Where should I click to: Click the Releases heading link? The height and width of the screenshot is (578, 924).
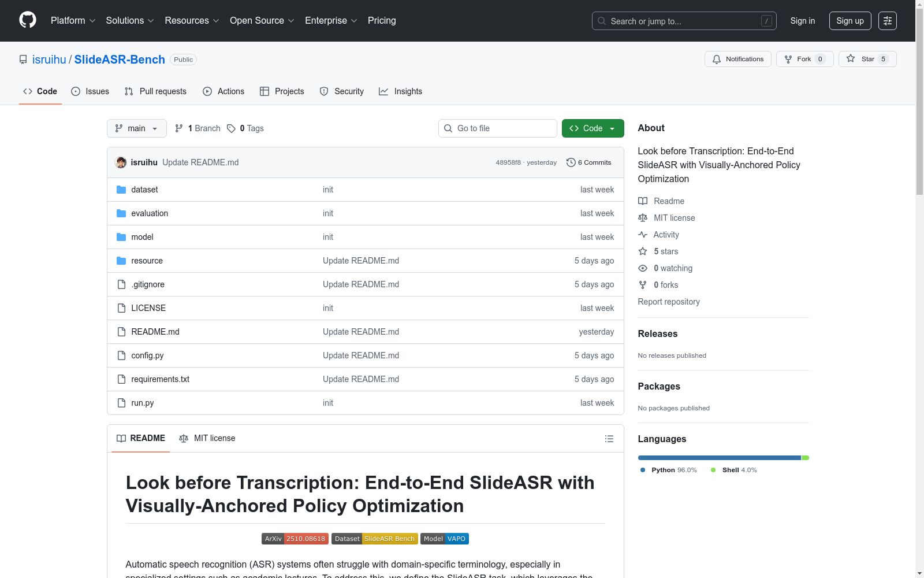point(658,334)
